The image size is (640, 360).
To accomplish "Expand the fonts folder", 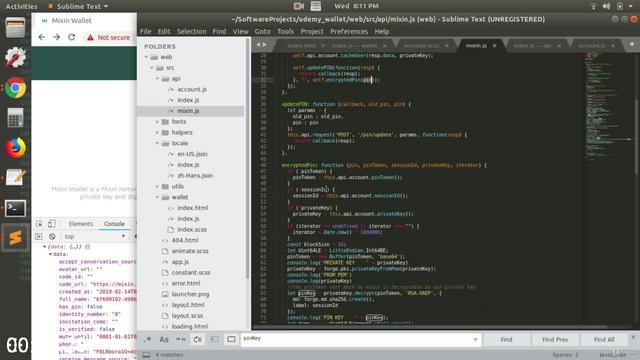I will (x=157, y=122).
